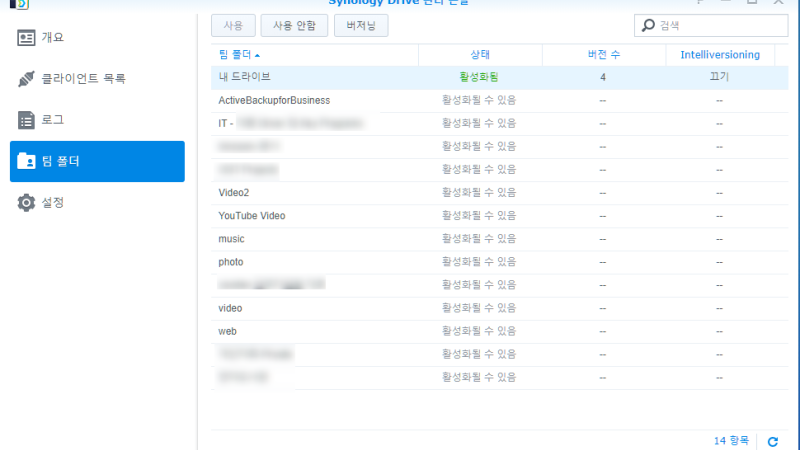
Task: Click the status cell of YouTube Video
Action: tap(479, 216)
